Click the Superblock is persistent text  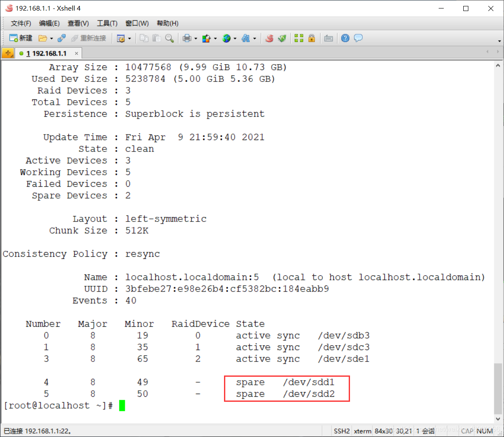pyautogui.click(x=195, y=114)
